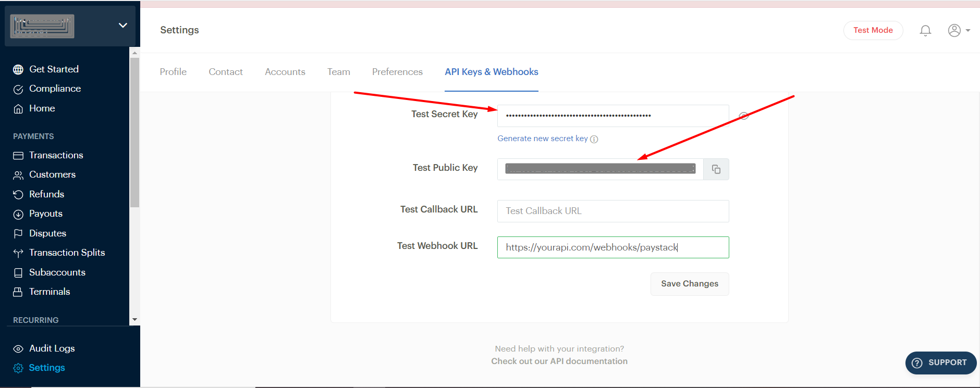Expand the business switcher dropdown chevron
Viewport: 980px width, 388px height.
123,26
